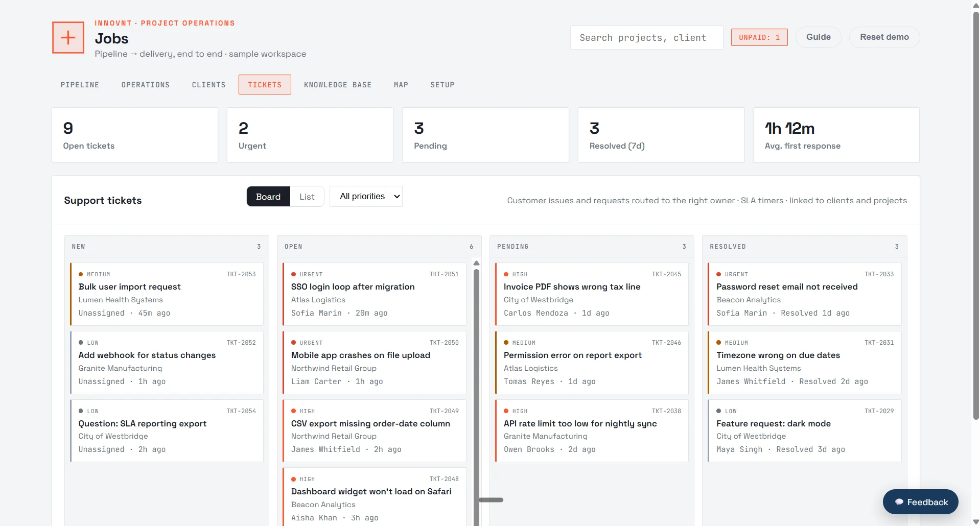980x526 pixels.
Task: Open the Pipeline tab
Action: (x=80, y=85)
